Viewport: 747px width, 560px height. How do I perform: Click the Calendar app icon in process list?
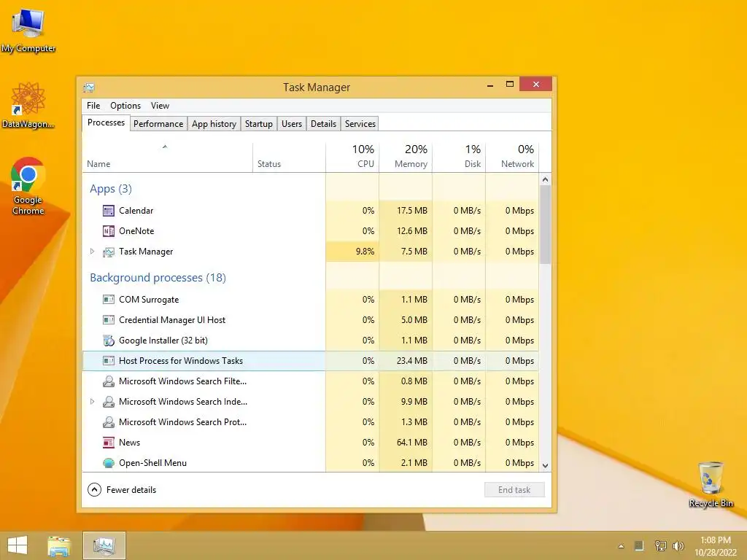pos(109,211)
